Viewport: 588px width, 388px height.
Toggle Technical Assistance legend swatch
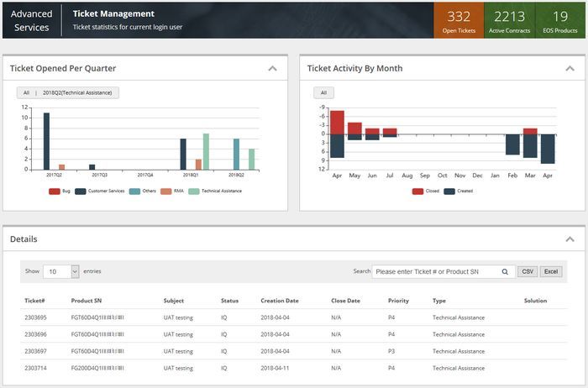[193, 191]
